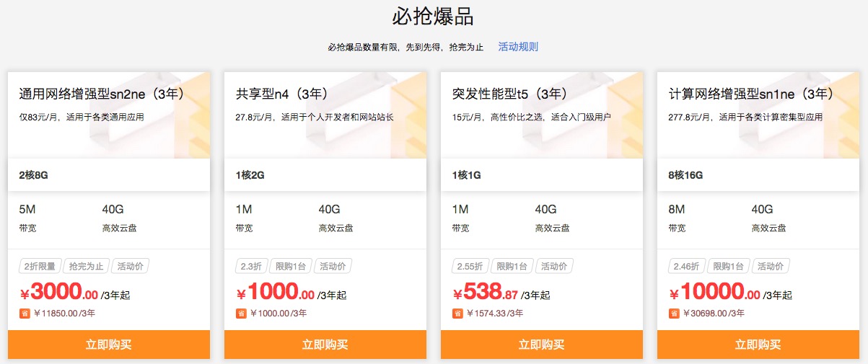Open the 计算网络增强型sn1ne(3年) title
Screen dimensions: 868x364
tap(752, 94)
